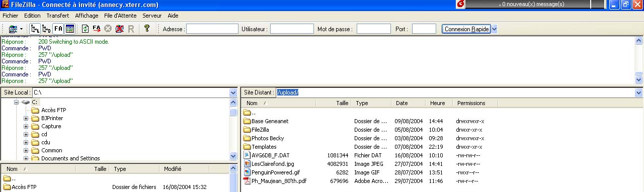Click the LesClairefond.jpg image icon
The height and width of the screenshot is (192, 644).
point(247,164)
